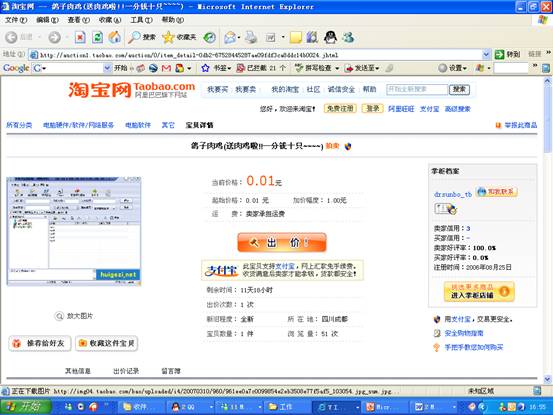Open the Edit (编辑) menu

coord(47,20)
